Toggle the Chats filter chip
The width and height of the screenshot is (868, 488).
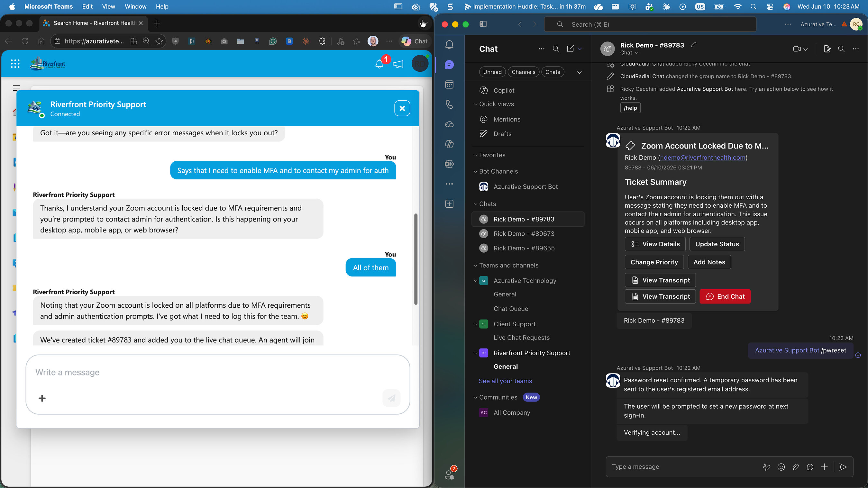pyautogui.click(x=553, y=72)
